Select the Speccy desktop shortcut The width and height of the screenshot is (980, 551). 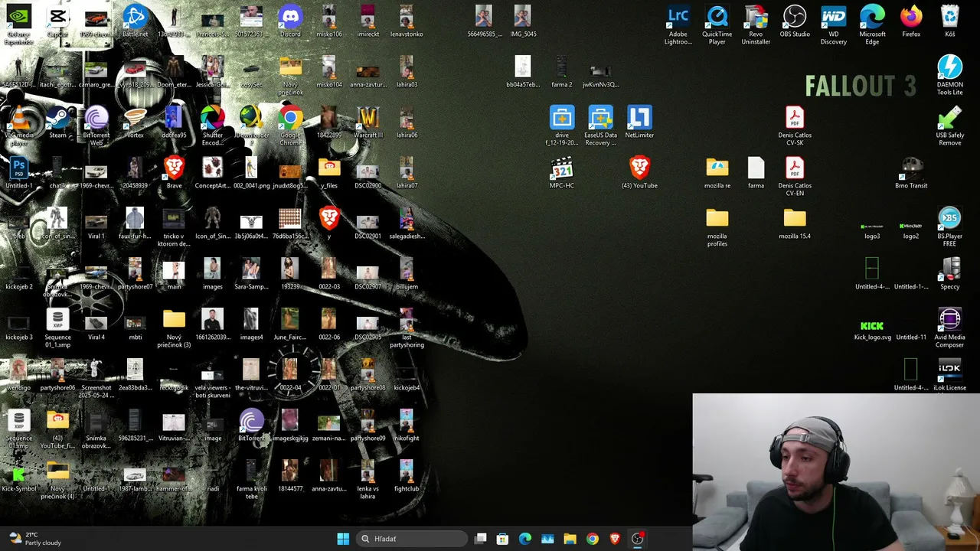point(949,274)
